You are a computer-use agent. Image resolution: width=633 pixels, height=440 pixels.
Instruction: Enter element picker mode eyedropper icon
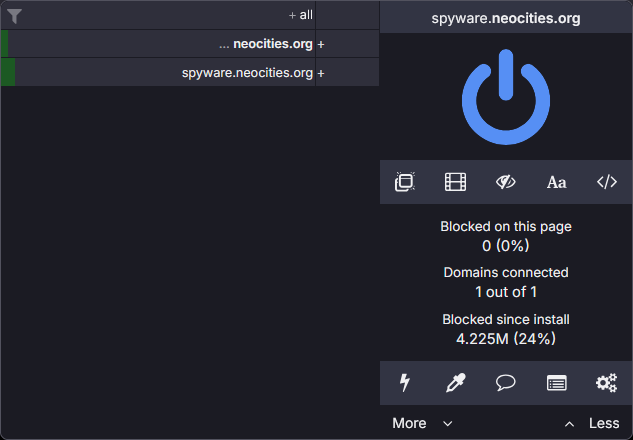click(x=455, y=383)
